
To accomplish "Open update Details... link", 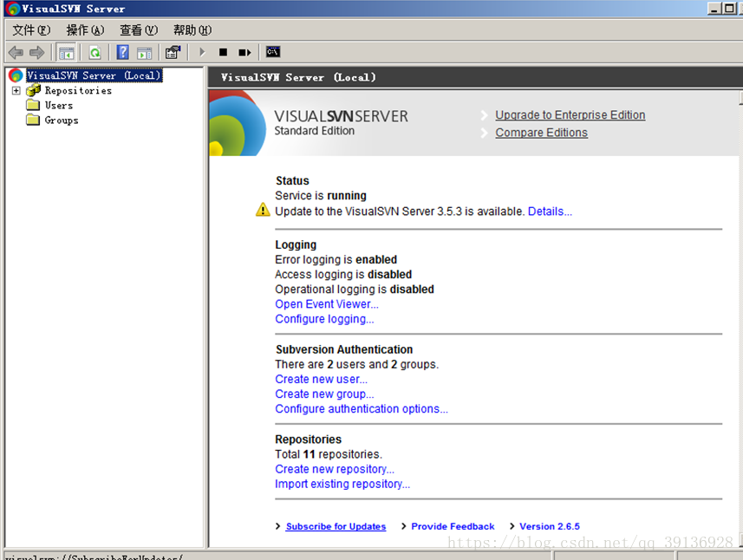I will tap(551, 212).
